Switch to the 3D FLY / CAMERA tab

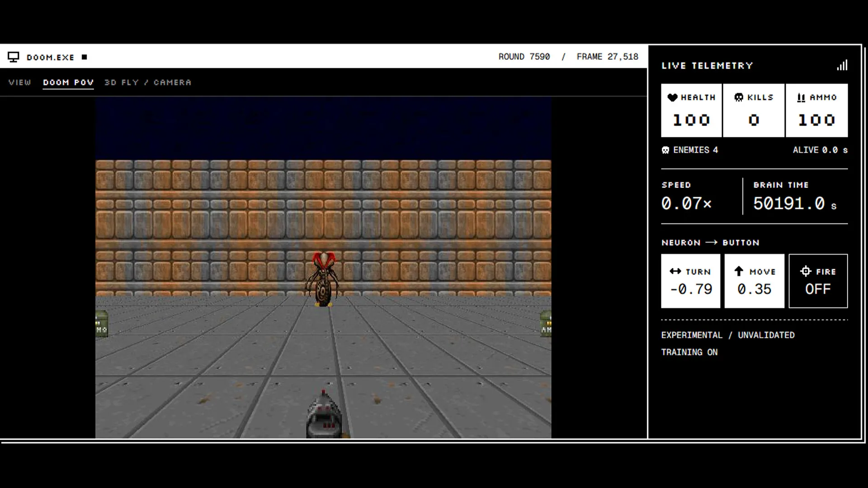(148, 83)
